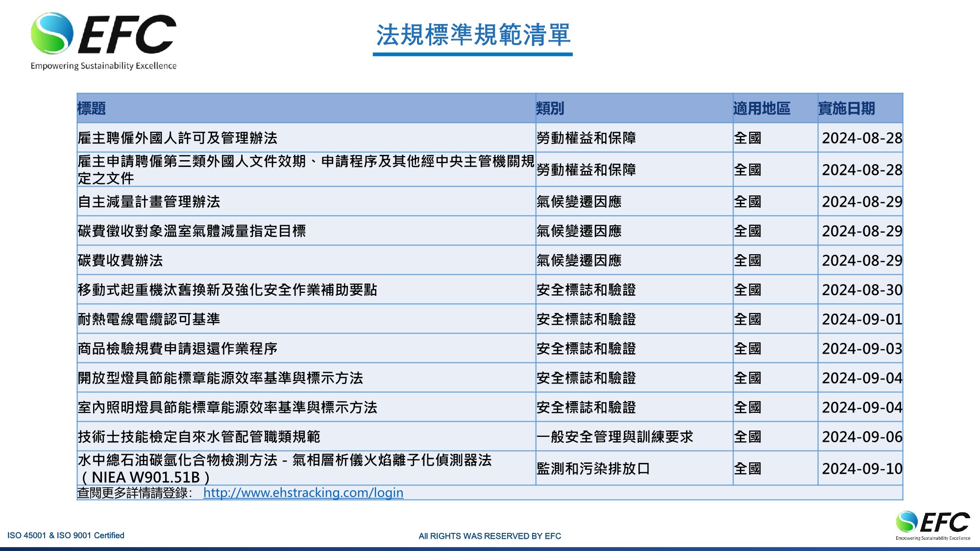Viewport: 980px width, 551px height.
Task: Select row 碳費收費辦法
Action: [490, 260]
